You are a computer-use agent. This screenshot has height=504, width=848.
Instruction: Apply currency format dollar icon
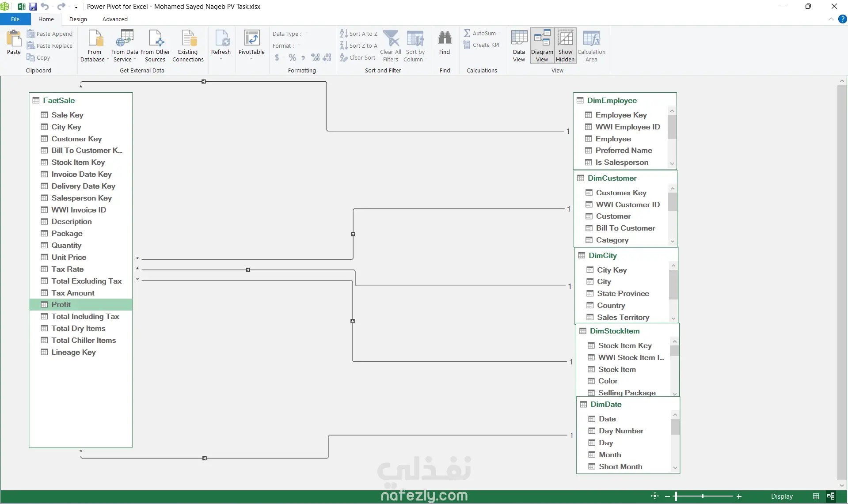(x=277, y=57)
